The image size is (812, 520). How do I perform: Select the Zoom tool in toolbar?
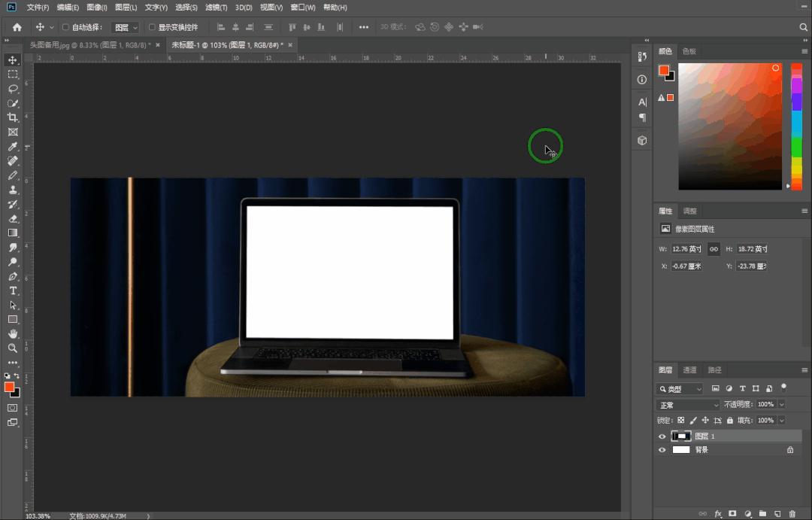pyautogui.click(x=13, y=348)
